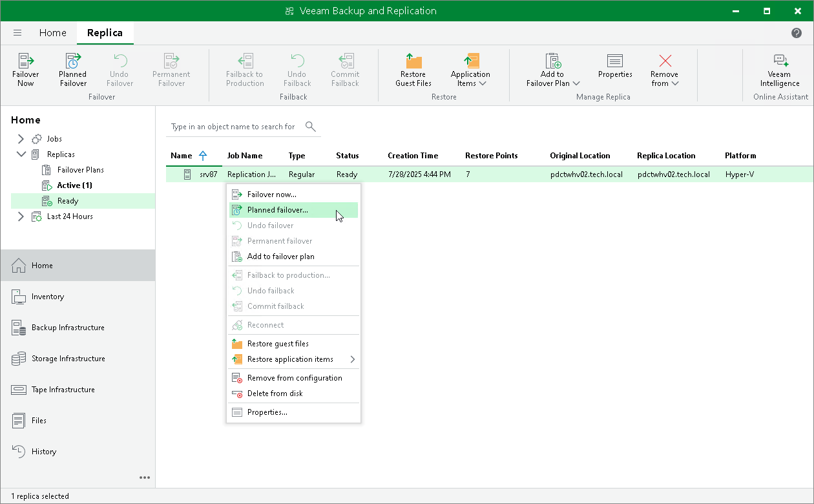Click the Original Location column header
The width and height of the screenshot is (814, 504).
click(x=580, y=156)
